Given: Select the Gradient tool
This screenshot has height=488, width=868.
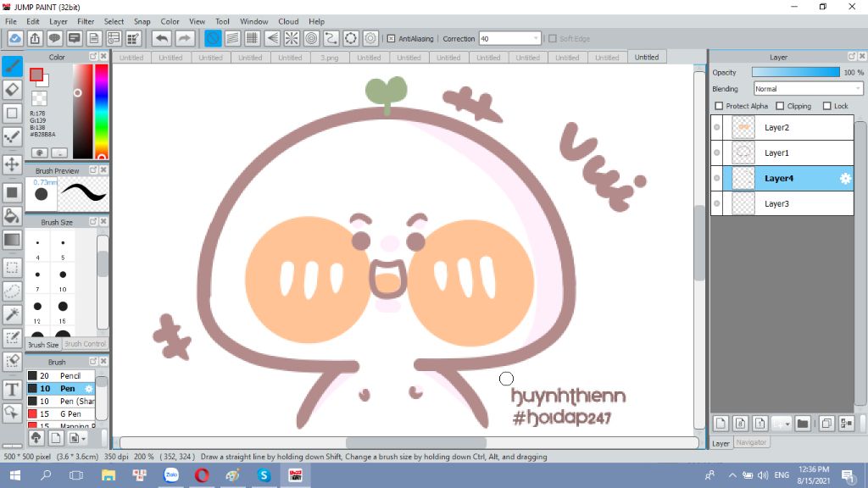Looking at the screenshot, I should click(12, 240).
